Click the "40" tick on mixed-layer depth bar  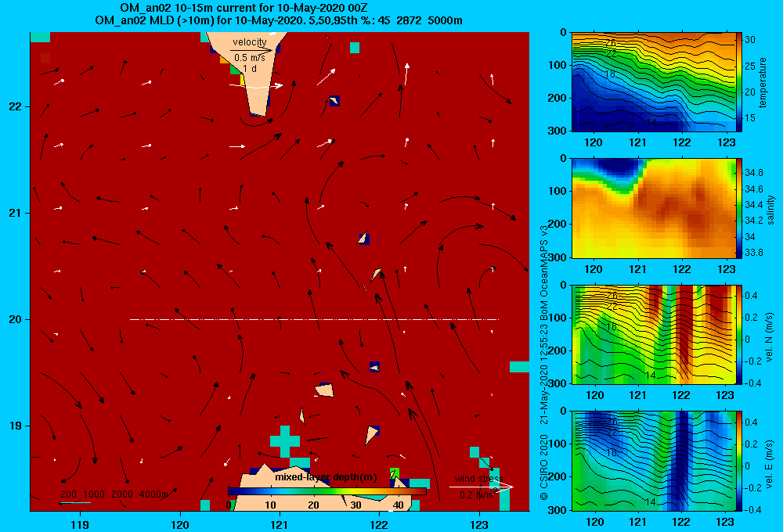click(398, 505)
